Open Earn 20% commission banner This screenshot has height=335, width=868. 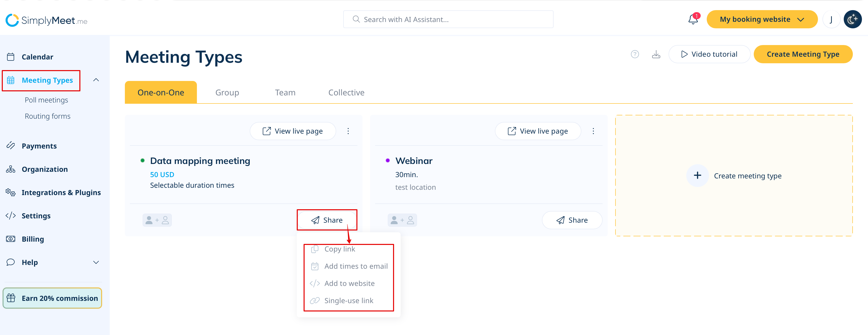(53, 298)
